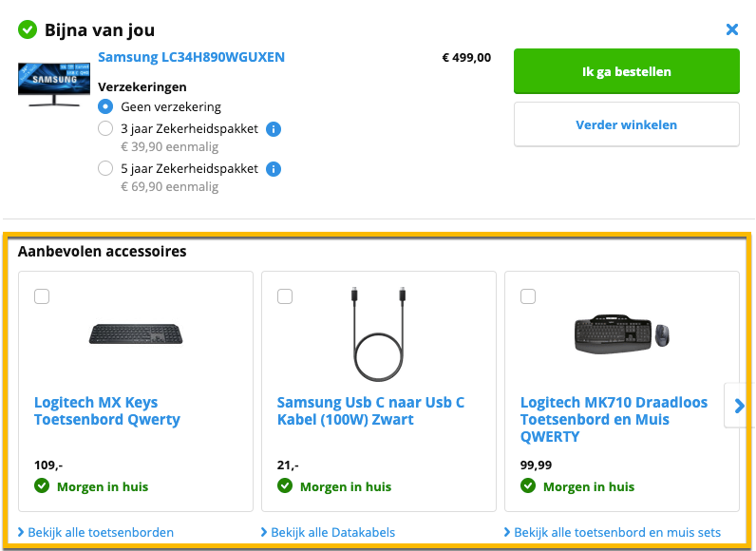Click the Logitech MX Keys keyboard image
The height and width of the screenshot is (551, 756).
[136, 333]
